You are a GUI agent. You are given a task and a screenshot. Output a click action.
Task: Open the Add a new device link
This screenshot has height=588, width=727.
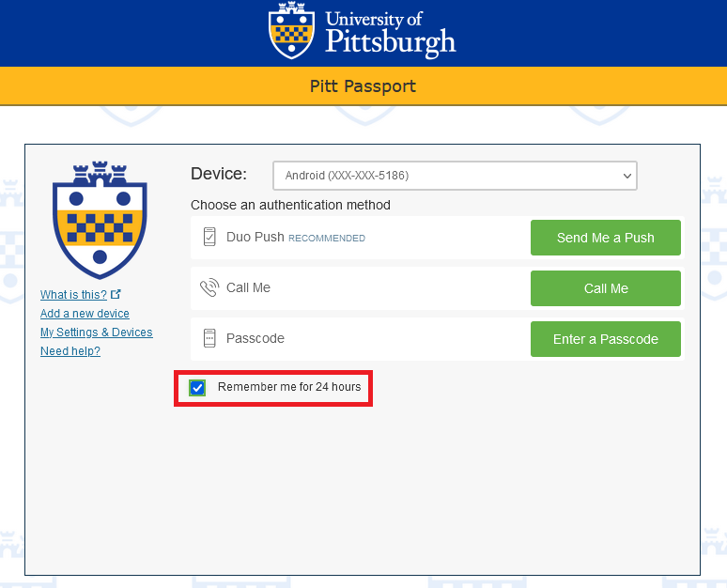[x=85, y=314]
